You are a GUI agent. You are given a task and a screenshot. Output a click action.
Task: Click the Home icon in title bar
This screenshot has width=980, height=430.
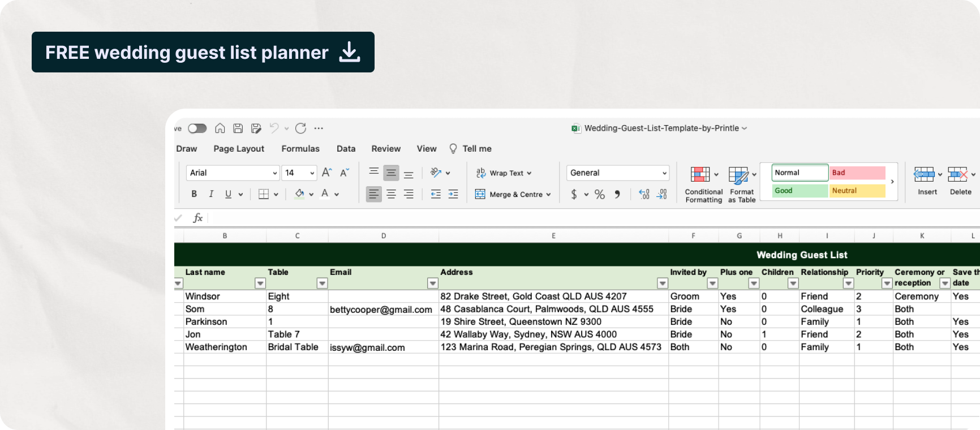(220, 128)
